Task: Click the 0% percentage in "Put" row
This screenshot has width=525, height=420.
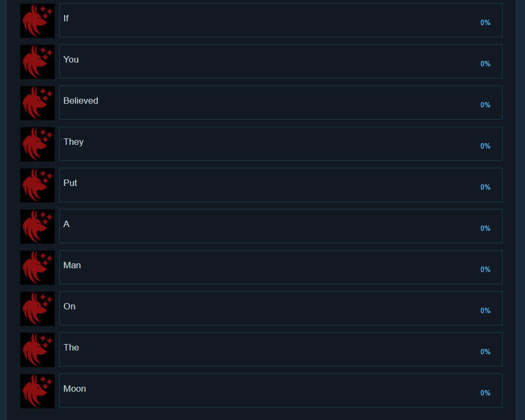Action: click(x=485, y=187)
